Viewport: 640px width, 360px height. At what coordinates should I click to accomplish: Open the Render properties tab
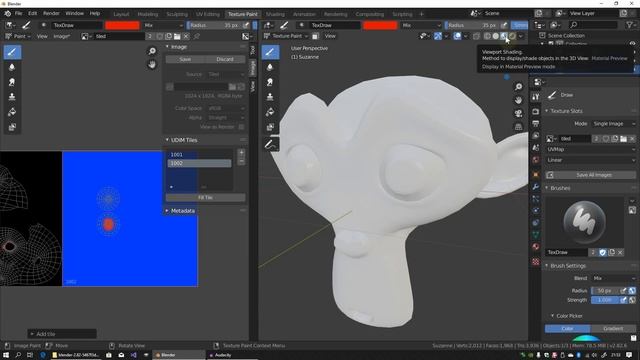[x=536, y=111]
